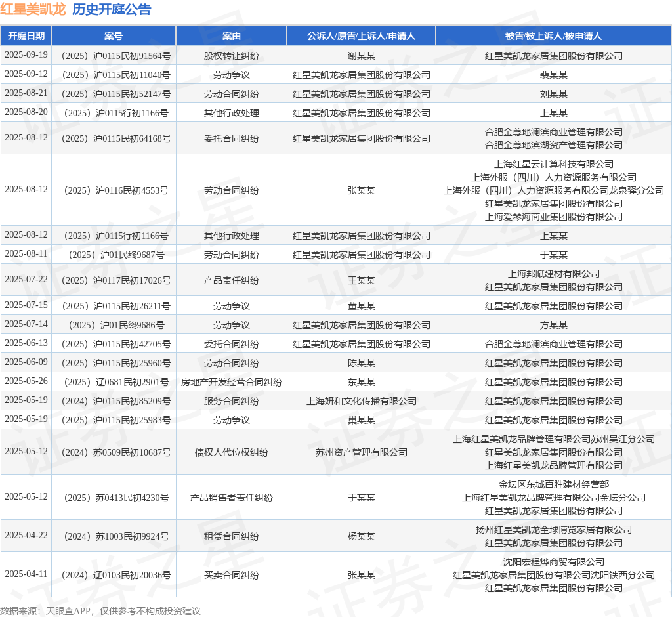Click 上海邦赋建材有限公司 defendant text
This screenshot has height=617, width=672.
(x=554, y=274)
